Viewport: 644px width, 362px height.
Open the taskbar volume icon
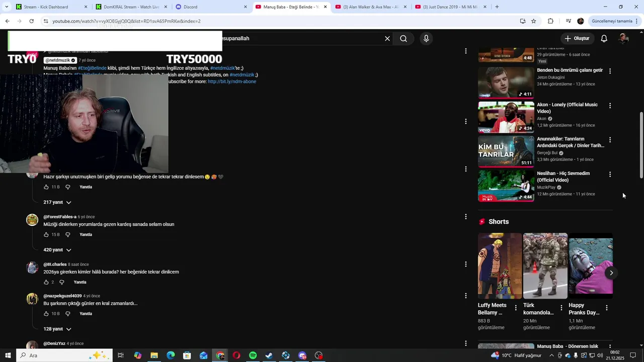(x=600, y=355)
